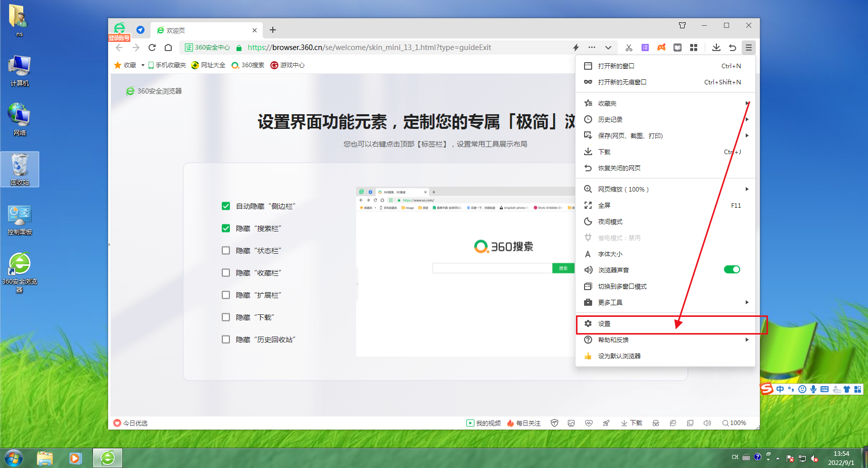The image size is (868, 468).
Task: Open 设置 from the menu
Action: [x=665, y=324]
